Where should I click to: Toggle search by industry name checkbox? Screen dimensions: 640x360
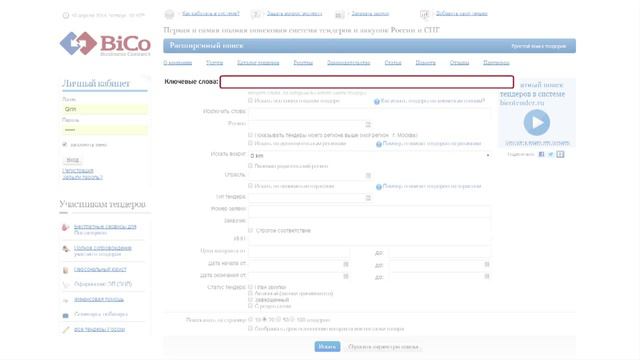(x=250, y=186)
